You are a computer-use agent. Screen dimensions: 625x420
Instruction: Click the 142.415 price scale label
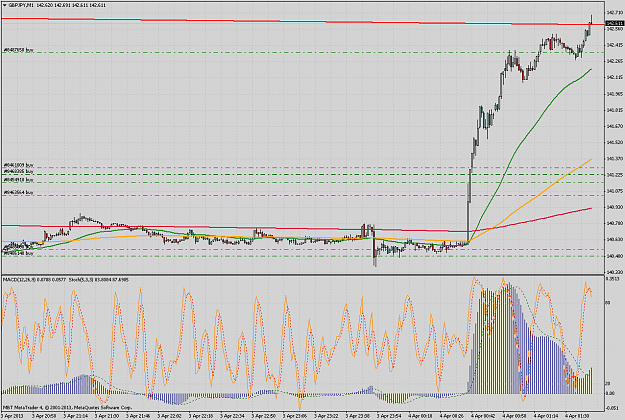614,45
